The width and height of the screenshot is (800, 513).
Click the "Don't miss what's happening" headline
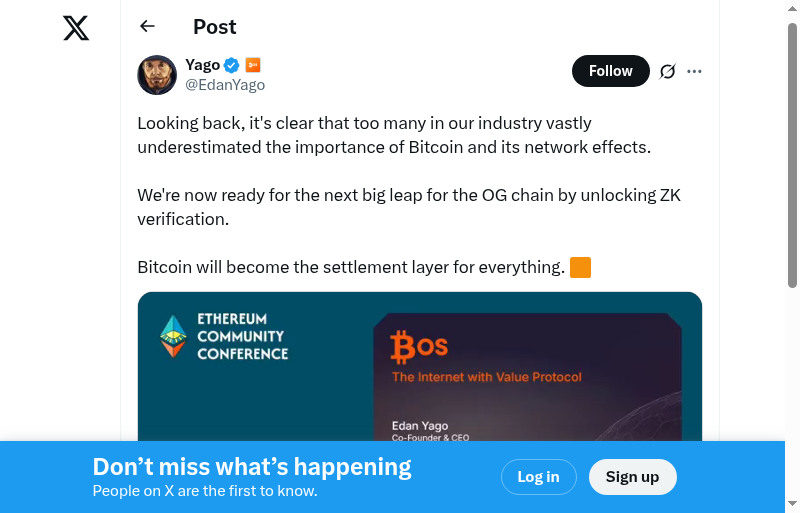252,466
